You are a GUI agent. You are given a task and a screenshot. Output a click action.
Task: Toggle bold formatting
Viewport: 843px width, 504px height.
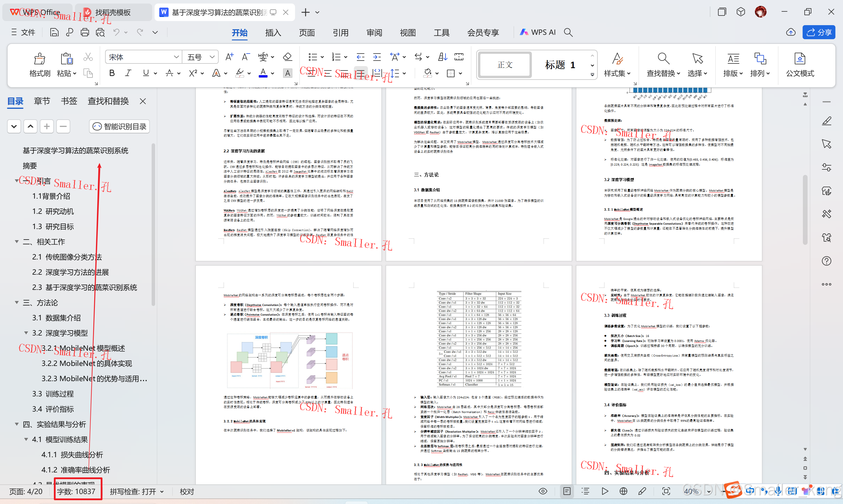[x=112, y=73]
